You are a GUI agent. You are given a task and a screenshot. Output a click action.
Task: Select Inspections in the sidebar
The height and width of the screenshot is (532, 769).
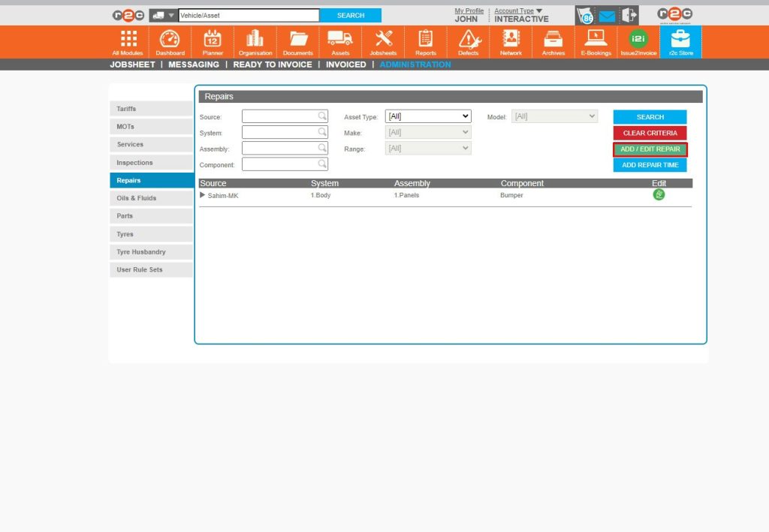tap(152, 162)
